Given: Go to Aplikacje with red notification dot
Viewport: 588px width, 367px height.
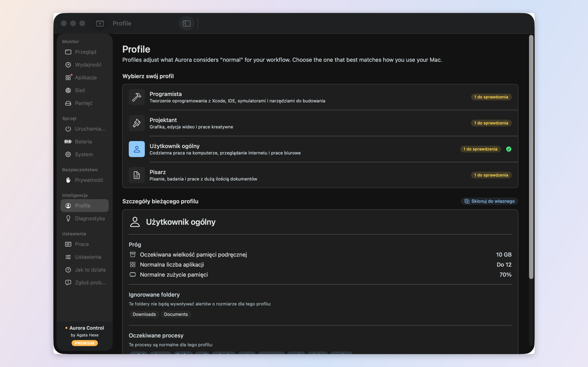Looking at the screenshot, I should [85, 78].
